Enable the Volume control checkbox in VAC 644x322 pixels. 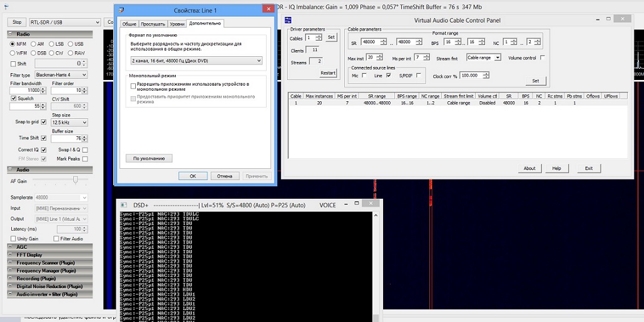(x=543, y=58)
